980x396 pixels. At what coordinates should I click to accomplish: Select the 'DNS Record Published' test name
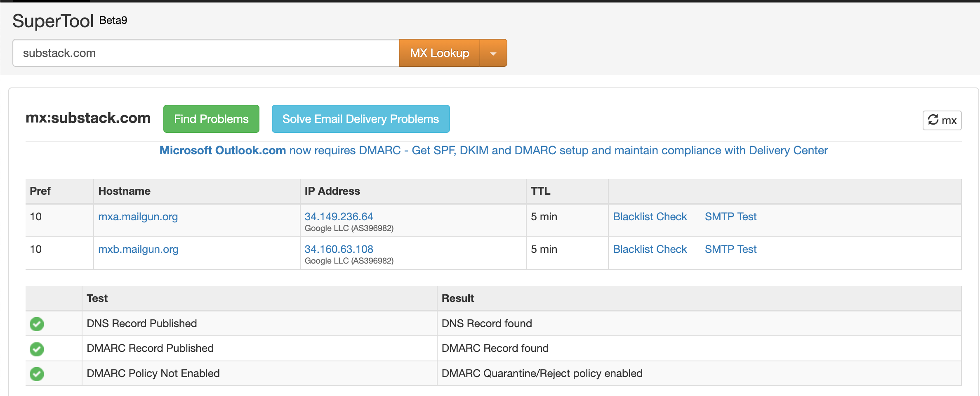141,323
